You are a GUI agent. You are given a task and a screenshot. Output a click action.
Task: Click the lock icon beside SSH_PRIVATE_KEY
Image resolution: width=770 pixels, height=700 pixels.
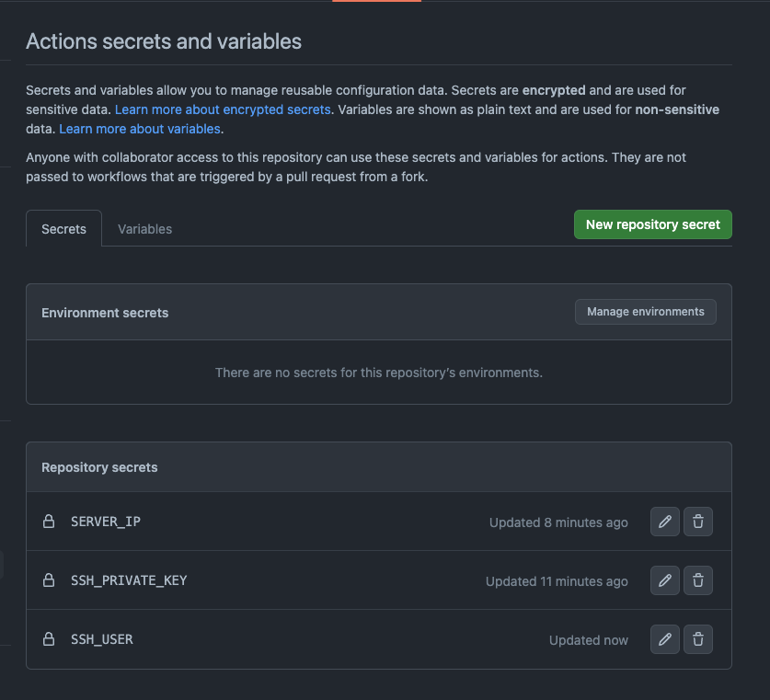point(49,580)
